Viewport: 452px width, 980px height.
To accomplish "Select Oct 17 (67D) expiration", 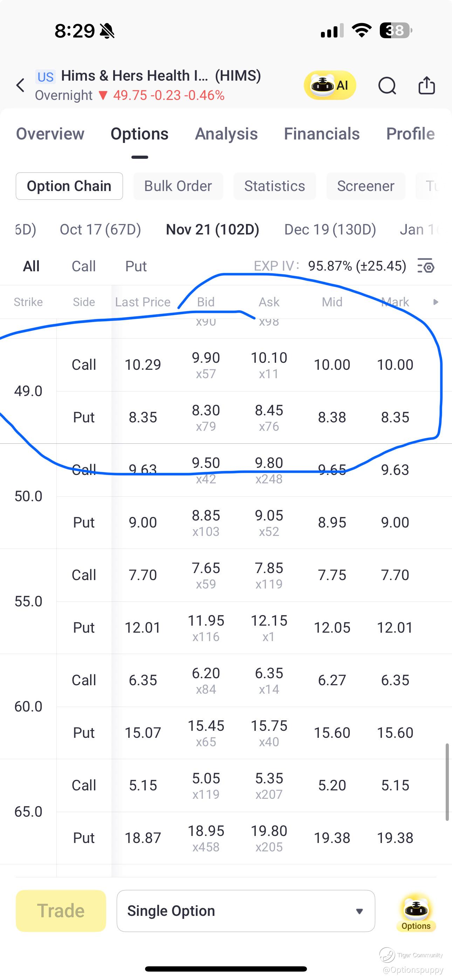I will point(101,229).
